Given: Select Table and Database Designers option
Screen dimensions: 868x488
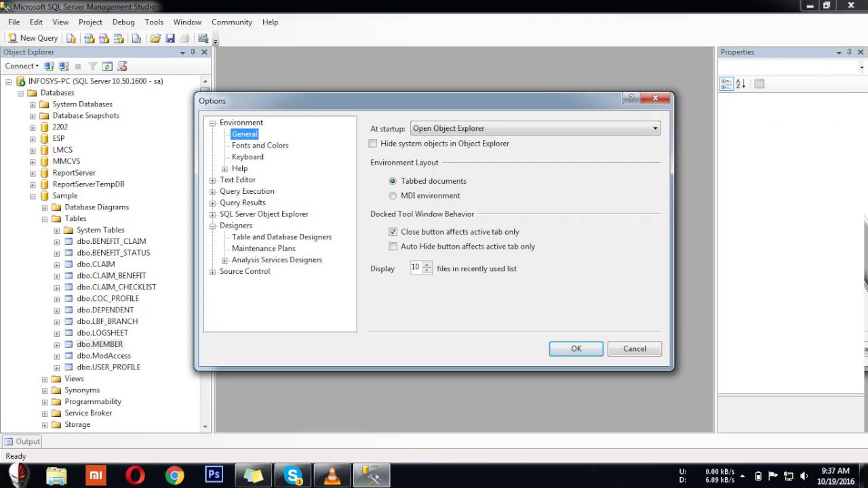Looking at the screenshot, I should (281, 237).
